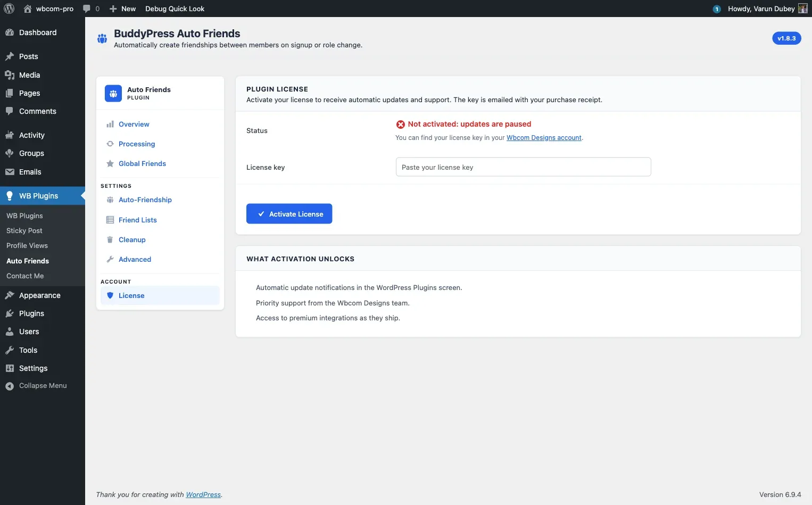Open the Contact Me submenu item
Screen dimensions: 812x505
tap(25, 276)
